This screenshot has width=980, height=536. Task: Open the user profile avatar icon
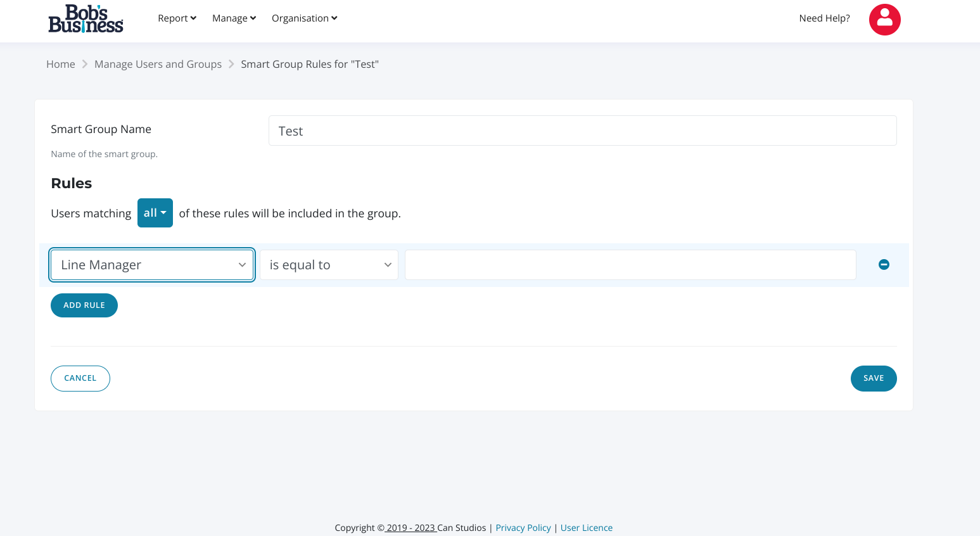(x=884, y=20)
